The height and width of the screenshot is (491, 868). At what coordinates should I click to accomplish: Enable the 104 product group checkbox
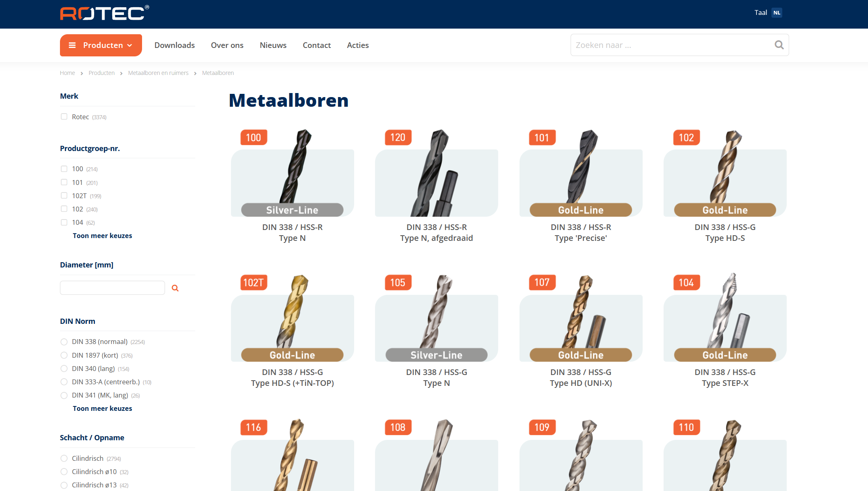(x=64, y=222)
